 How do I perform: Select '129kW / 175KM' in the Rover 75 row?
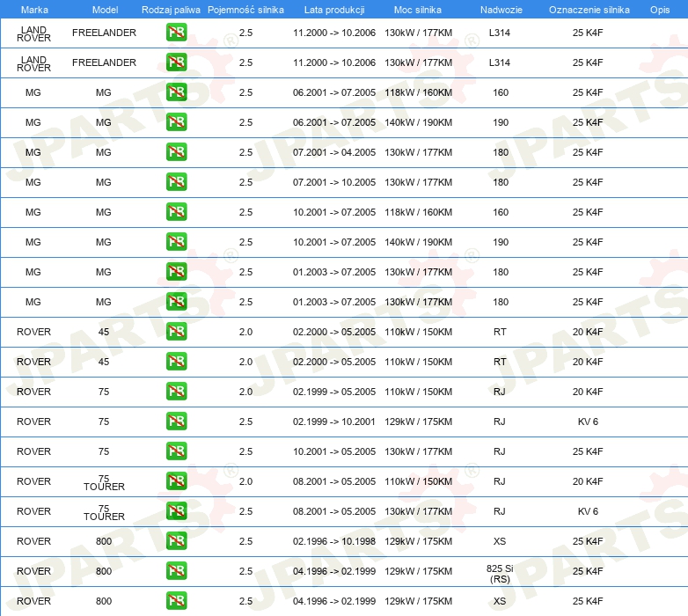click(419, 422)
